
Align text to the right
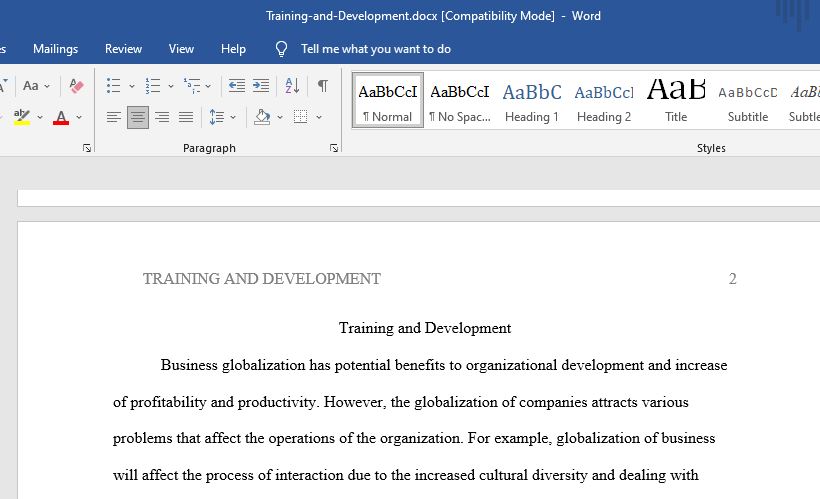point(162,117)
